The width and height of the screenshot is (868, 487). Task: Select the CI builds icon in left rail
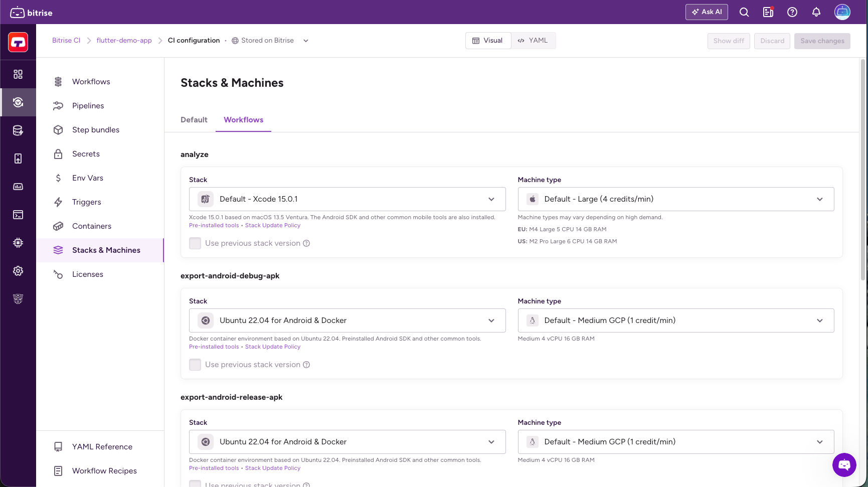(x=18, y=102)
